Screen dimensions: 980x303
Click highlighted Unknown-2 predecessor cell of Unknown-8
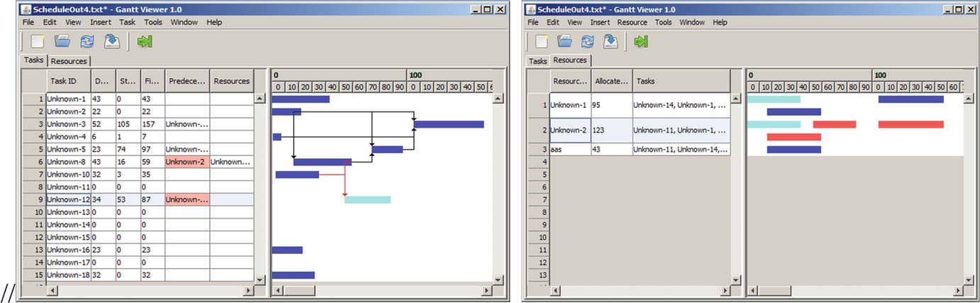pos(187,162)
